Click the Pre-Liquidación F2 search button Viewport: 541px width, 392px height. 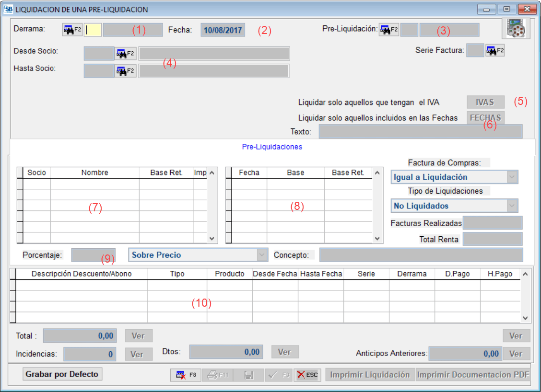click(x=389, y=30)
